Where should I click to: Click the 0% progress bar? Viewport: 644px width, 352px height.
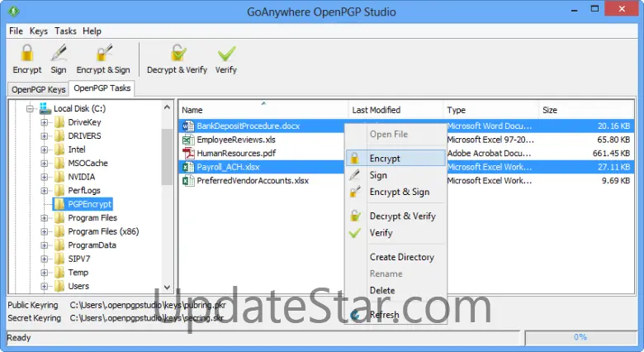tap(580, 337)
